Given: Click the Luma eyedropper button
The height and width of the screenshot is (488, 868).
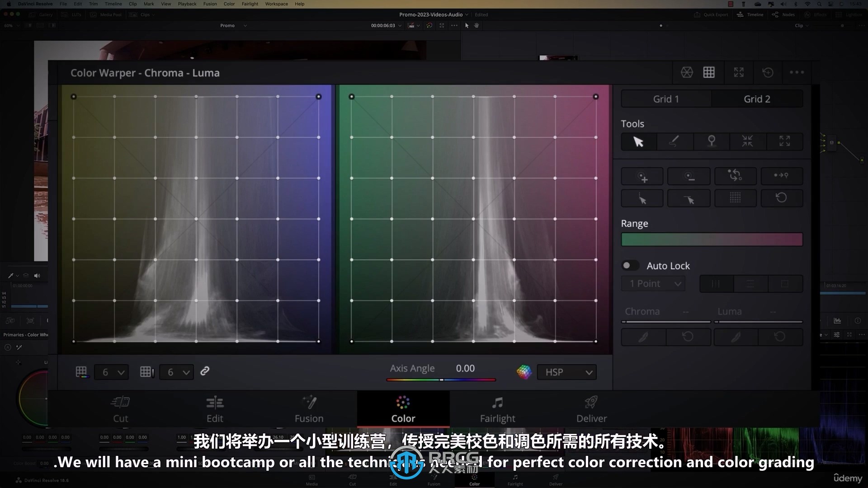Looking at the screenshot, I should pyautogui.click(x=736, y=337).
